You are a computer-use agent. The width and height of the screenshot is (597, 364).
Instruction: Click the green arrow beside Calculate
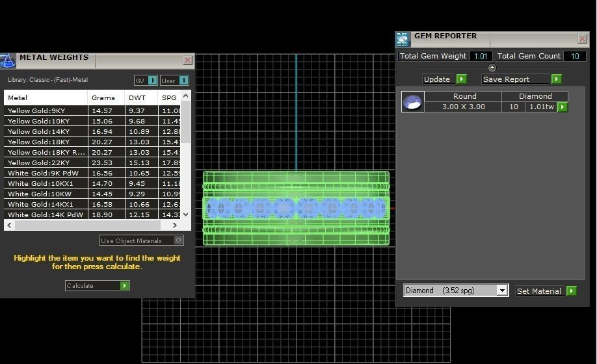tap(124, 285)
